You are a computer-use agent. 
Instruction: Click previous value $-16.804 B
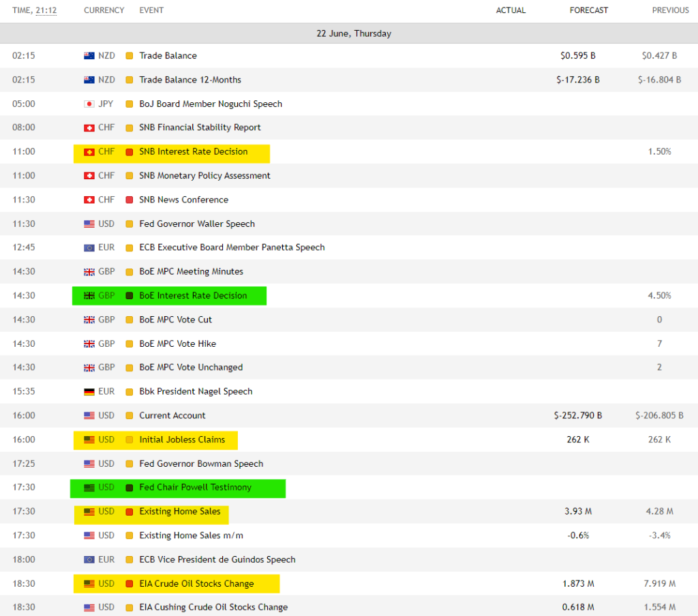pyautogui.click(x=659, y=80)
